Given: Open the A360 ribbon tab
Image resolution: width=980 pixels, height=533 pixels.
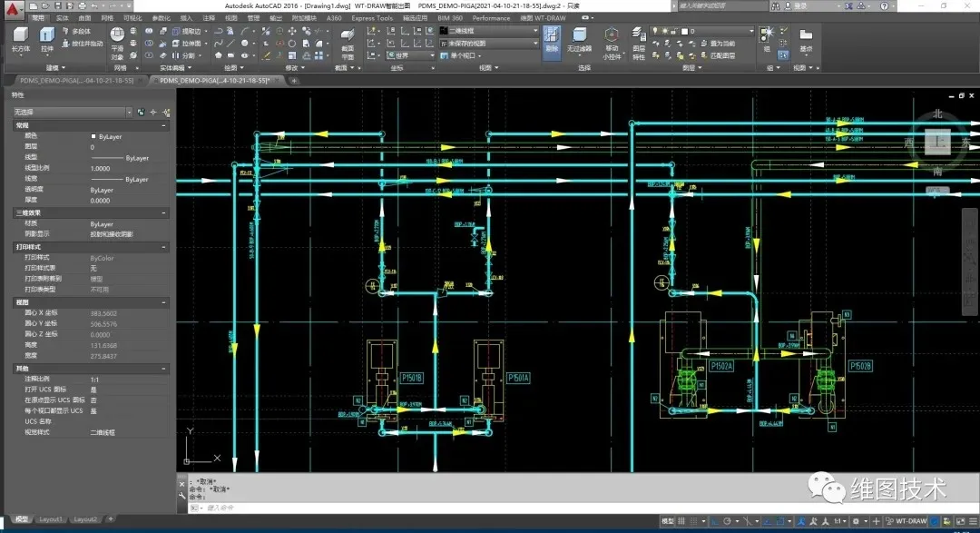Looking at the screenshot, I should point(334,18).
